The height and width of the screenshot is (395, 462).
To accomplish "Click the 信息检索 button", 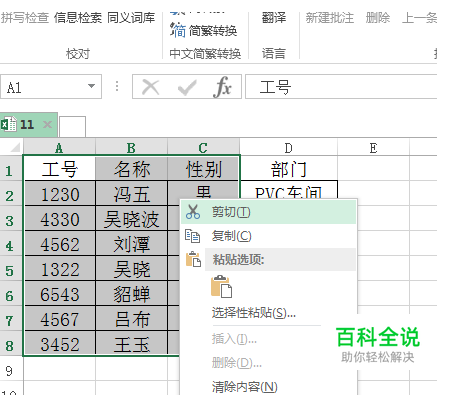I will 78,18.
